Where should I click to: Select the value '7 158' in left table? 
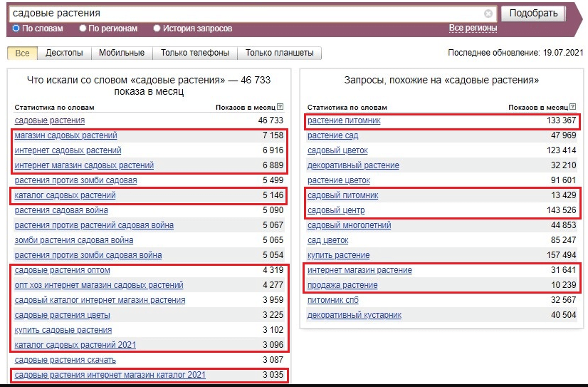click(273, 135)
